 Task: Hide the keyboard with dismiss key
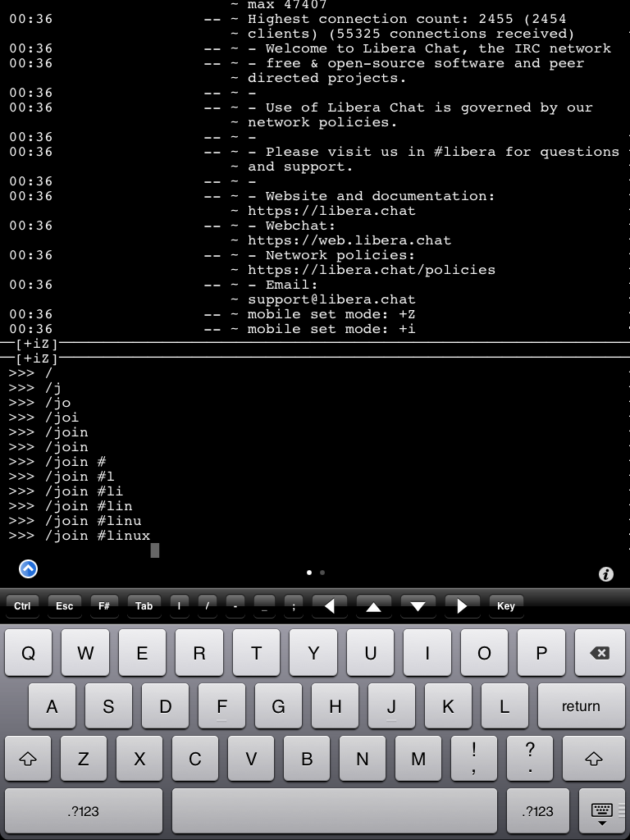point(601,810)
